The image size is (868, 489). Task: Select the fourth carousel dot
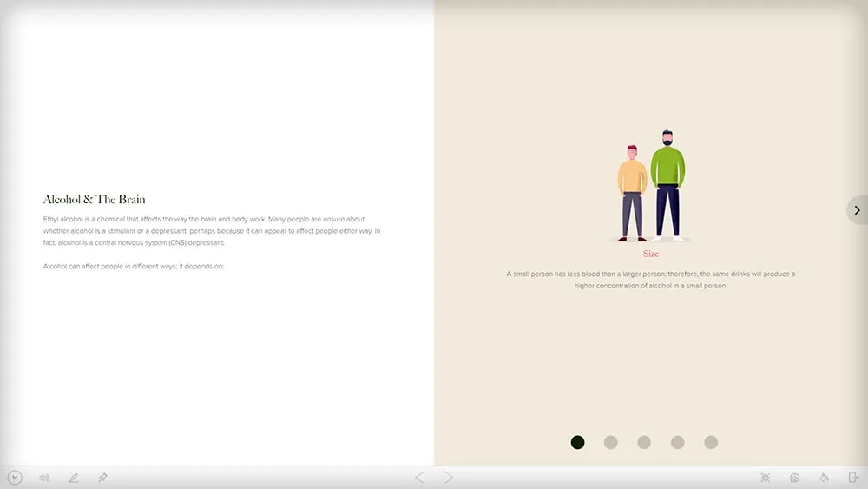[678, 442]
